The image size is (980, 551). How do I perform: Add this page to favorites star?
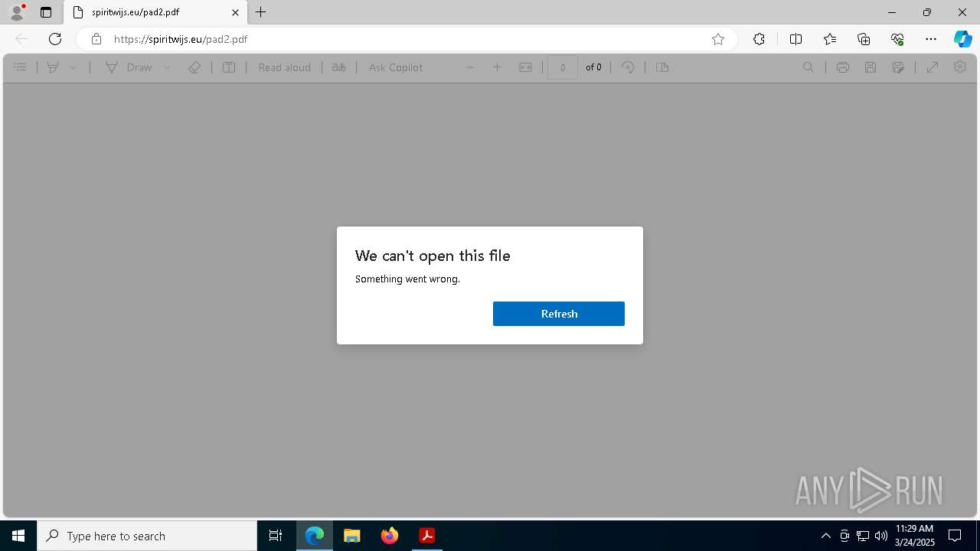coord(718,39)
